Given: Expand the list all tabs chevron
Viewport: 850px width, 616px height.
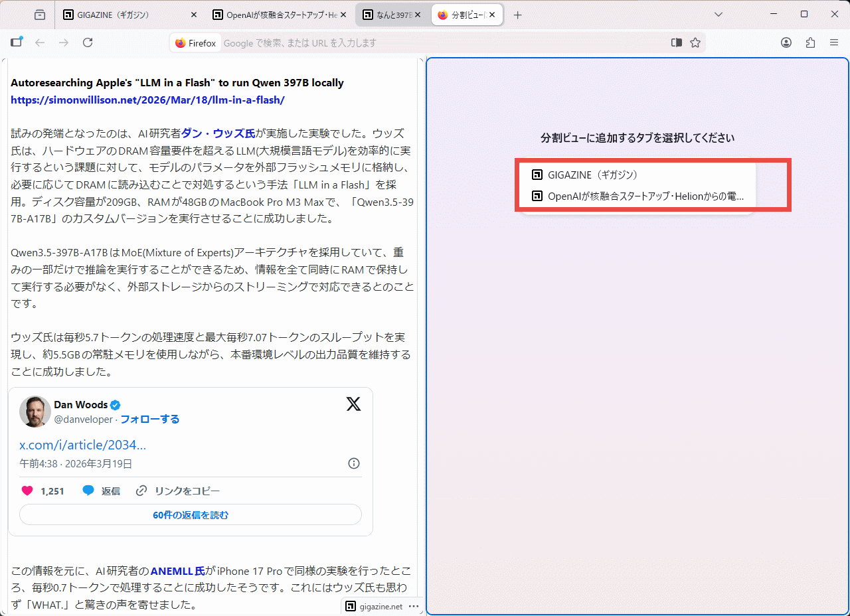Looking at the screenshot, I should click(719, 15).
